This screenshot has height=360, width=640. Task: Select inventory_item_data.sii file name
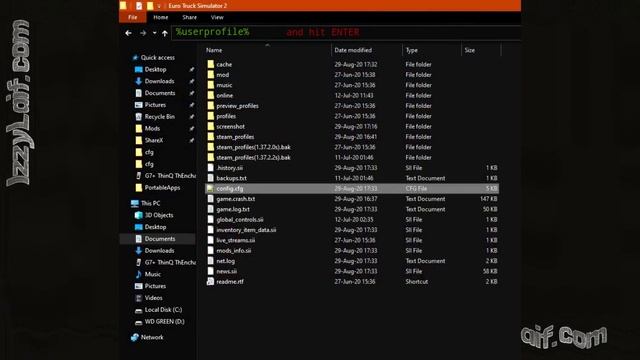(246, 230)
